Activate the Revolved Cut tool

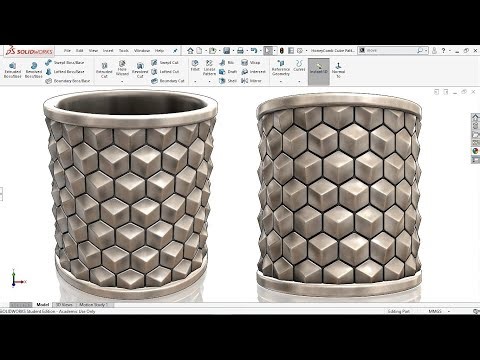[140, 70]
